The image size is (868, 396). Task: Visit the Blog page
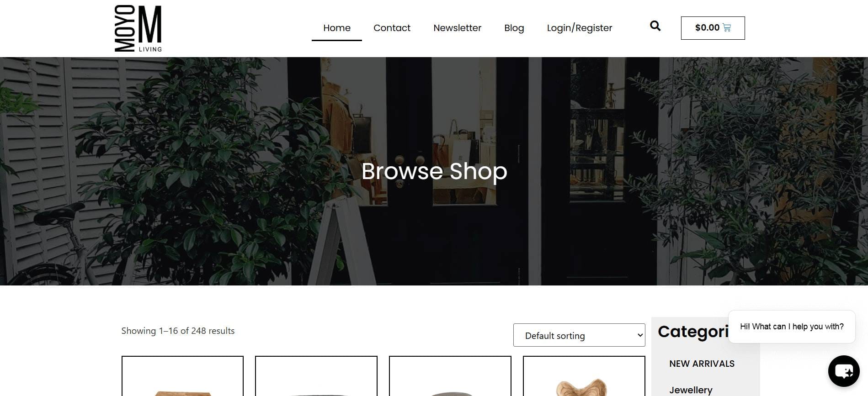tap(514, 28)
